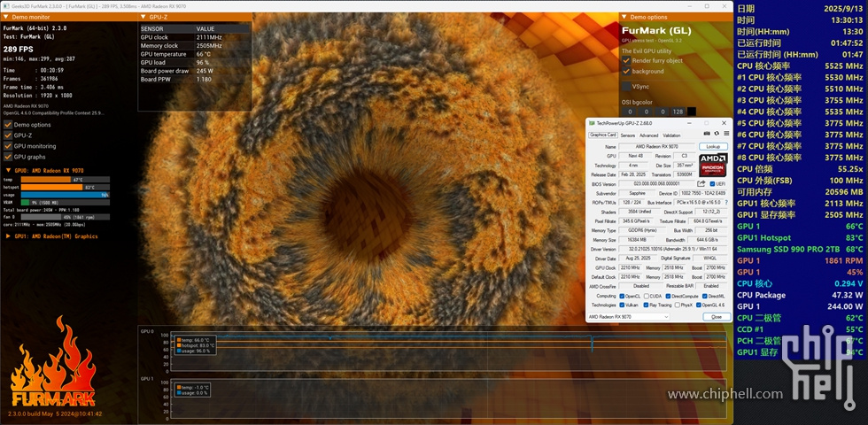Open the AMD Radeon RX 9070 GPU selector dropdown
This screenshot has height=425, width=868.
point(628,317)
